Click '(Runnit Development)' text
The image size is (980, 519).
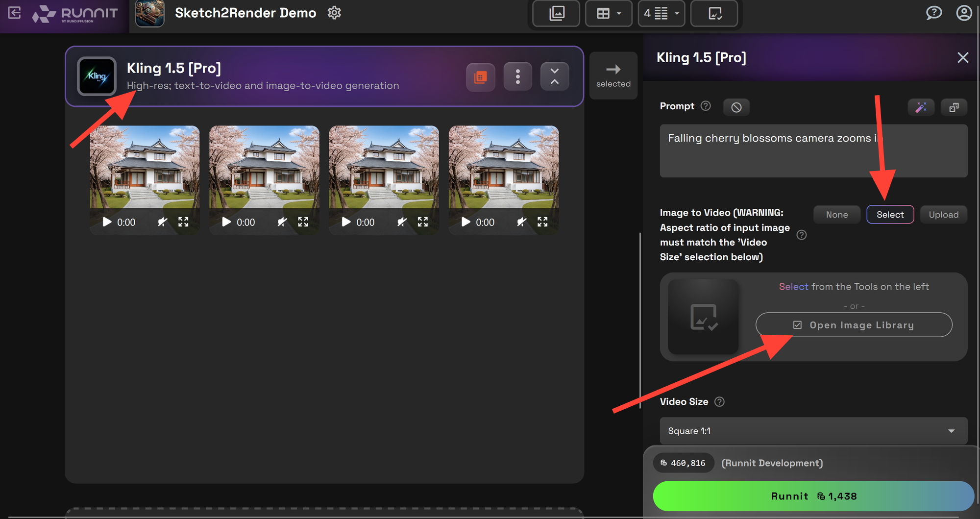(x=772, y=463)
